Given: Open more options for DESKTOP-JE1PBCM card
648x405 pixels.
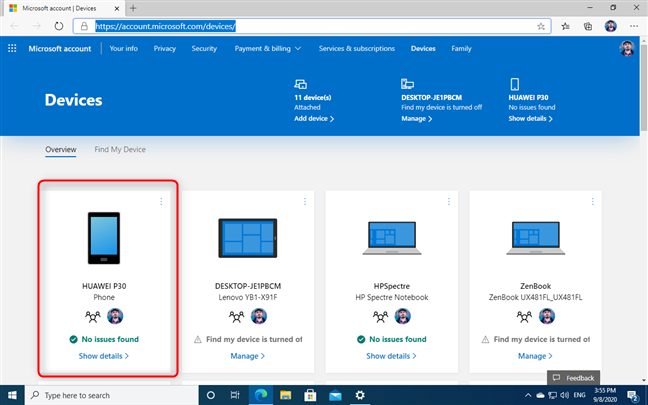Looking at the screenshot, I should click(305, 201).
